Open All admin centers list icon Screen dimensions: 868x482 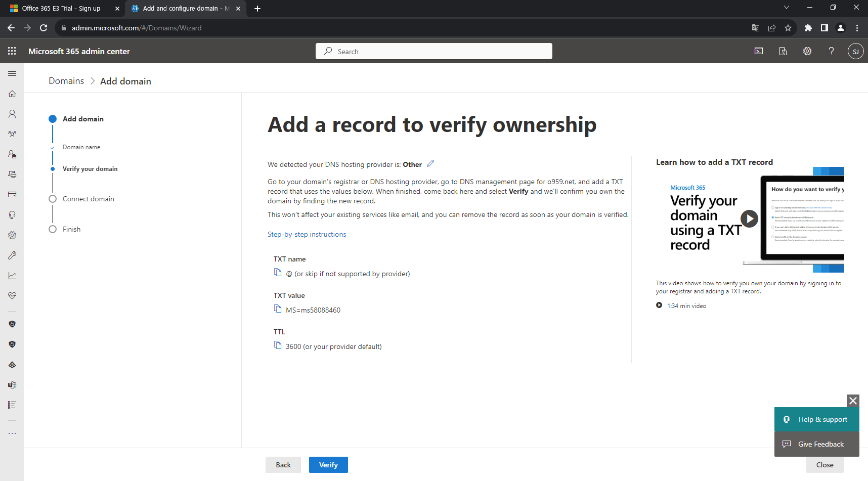coord(12,405)
